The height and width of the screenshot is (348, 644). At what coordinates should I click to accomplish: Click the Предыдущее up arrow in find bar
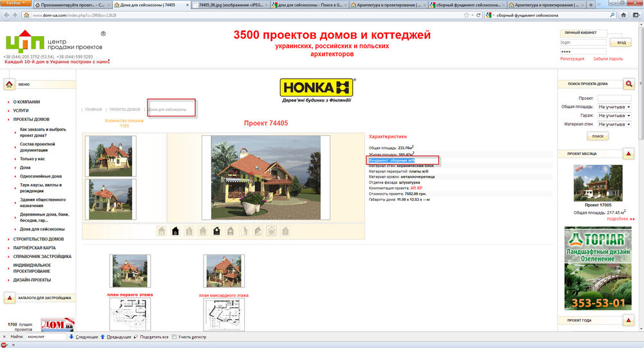coord(102,336)
